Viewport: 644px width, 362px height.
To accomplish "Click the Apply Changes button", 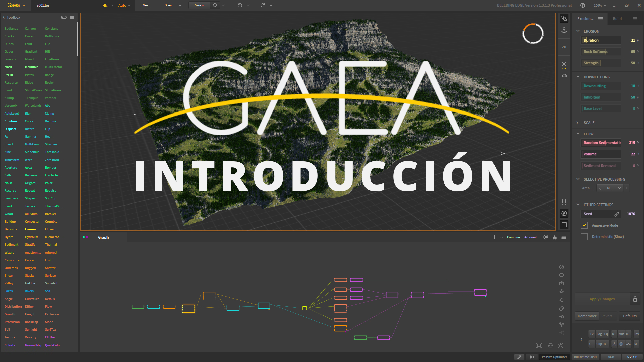I will [602, 299].
